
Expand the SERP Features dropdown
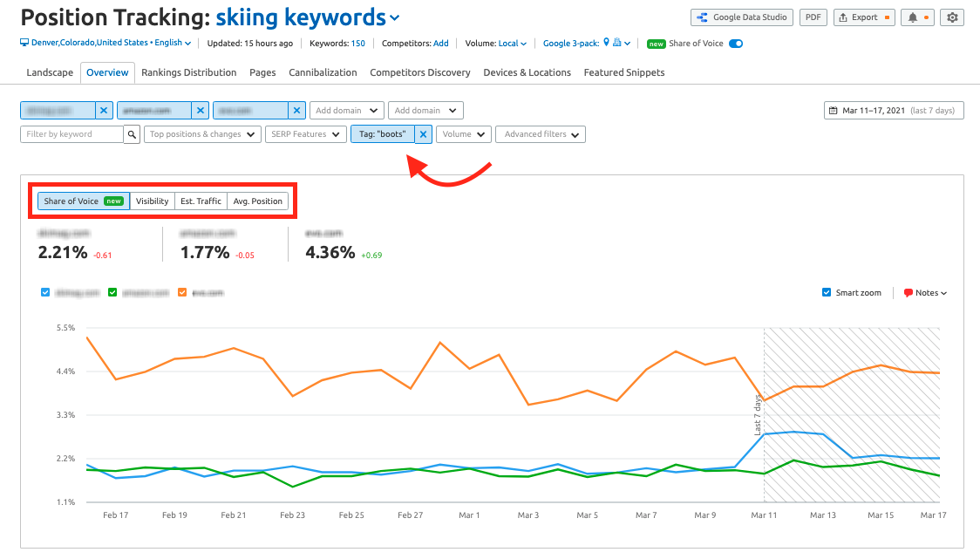pyautogui.click(x=305, y=134)
